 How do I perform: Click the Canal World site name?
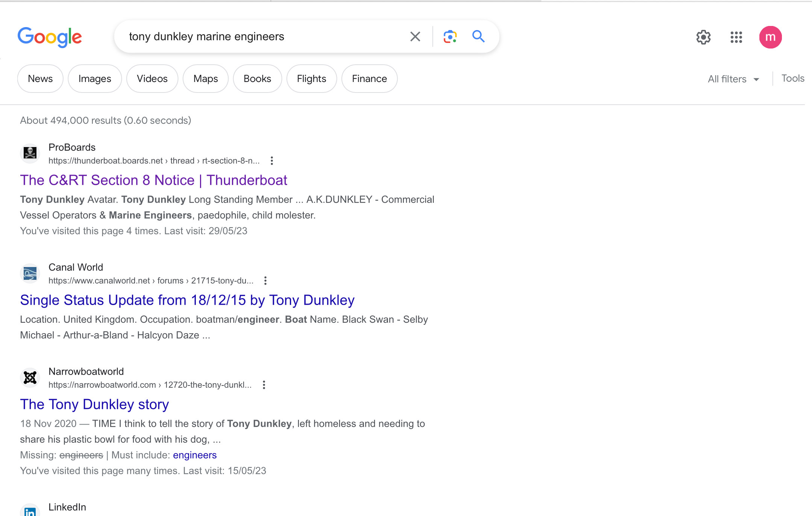76,267
